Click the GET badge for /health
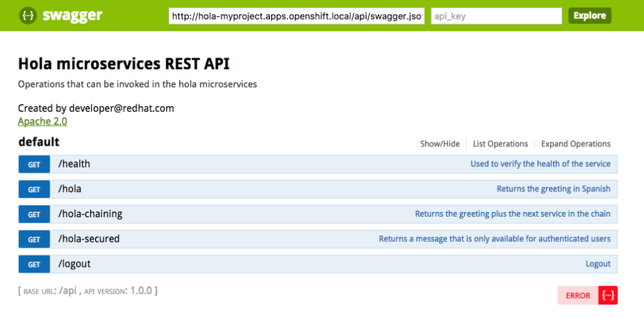The width and height of the screenshot is (644, 319). point(34,165)
